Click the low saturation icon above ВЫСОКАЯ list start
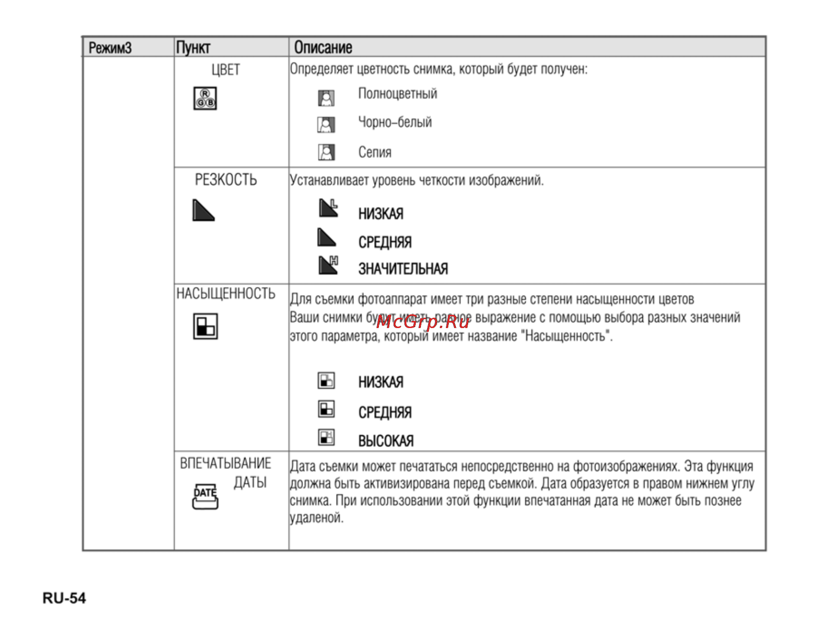 tap(326, 380)
